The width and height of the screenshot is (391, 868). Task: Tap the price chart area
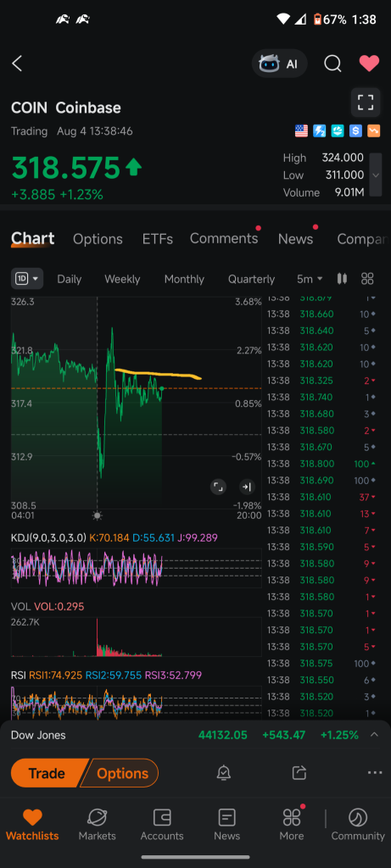[x=137, y=403]
